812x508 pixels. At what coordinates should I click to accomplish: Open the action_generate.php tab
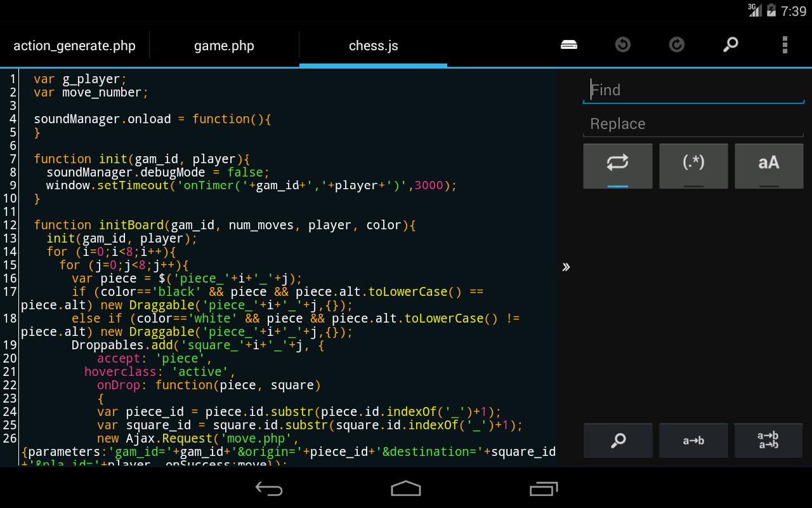point(74,45)
